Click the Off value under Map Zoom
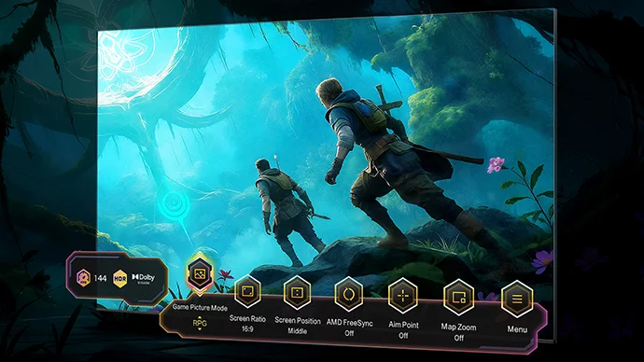The image size is (644, 362). tap(459, 338)
